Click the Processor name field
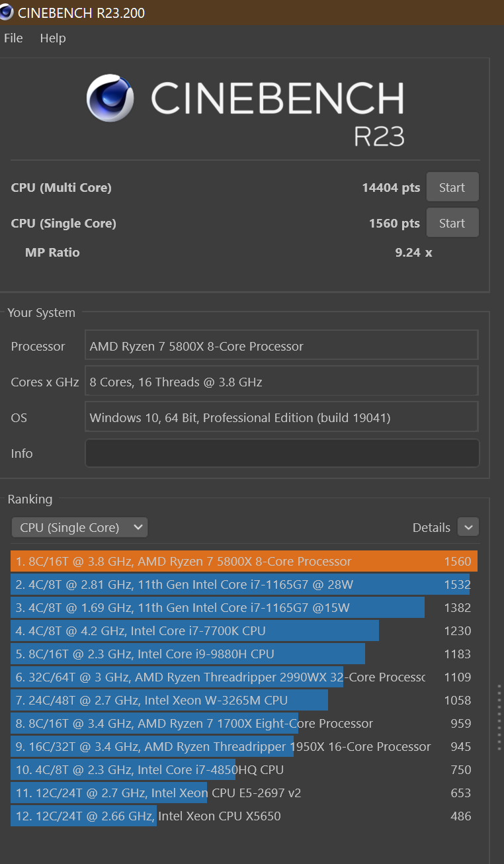Image resolution: width=504 pixels, height=864 pixels. 282,346
